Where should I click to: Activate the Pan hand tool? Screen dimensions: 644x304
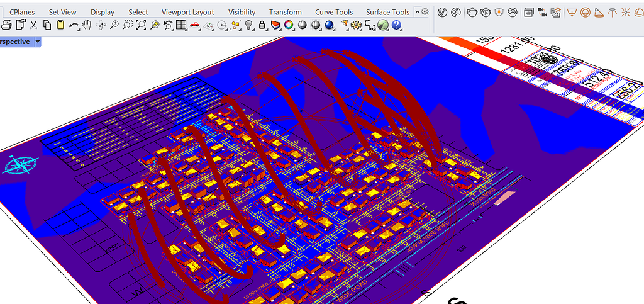click(87, 25)
